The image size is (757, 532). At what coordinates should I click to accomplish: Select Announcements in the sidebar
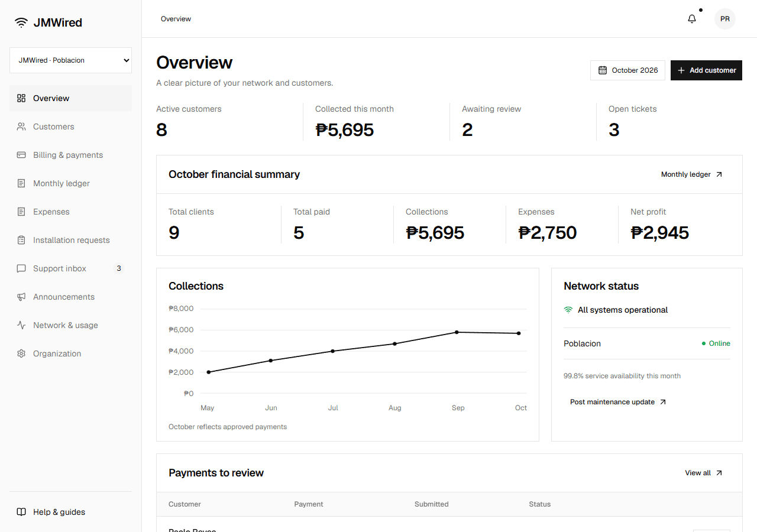point(70,297)
